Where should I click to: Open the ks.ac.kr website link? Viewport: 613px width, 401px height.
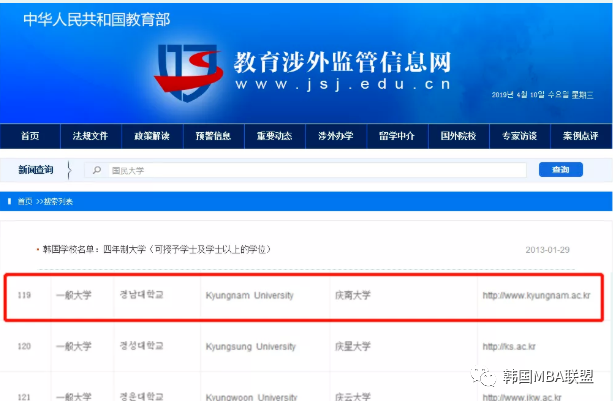click(509, 347)
